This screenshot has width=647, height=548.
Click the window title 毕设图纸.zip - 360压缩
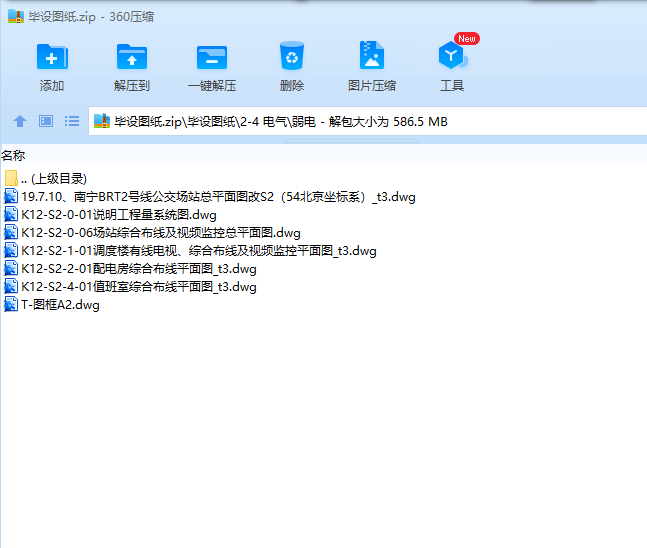(x=91, y=17)
